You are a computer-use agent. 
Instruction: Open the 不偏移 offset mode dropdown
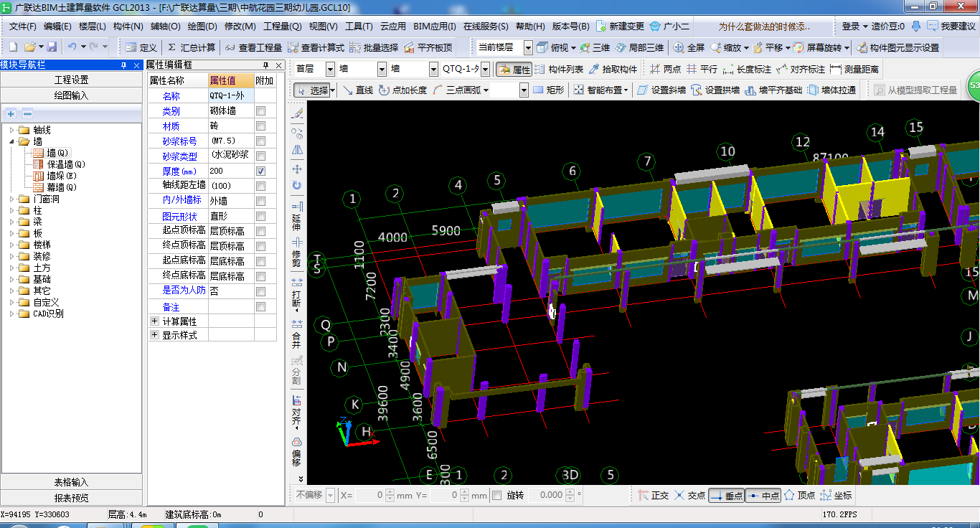[x=330, y=495]
